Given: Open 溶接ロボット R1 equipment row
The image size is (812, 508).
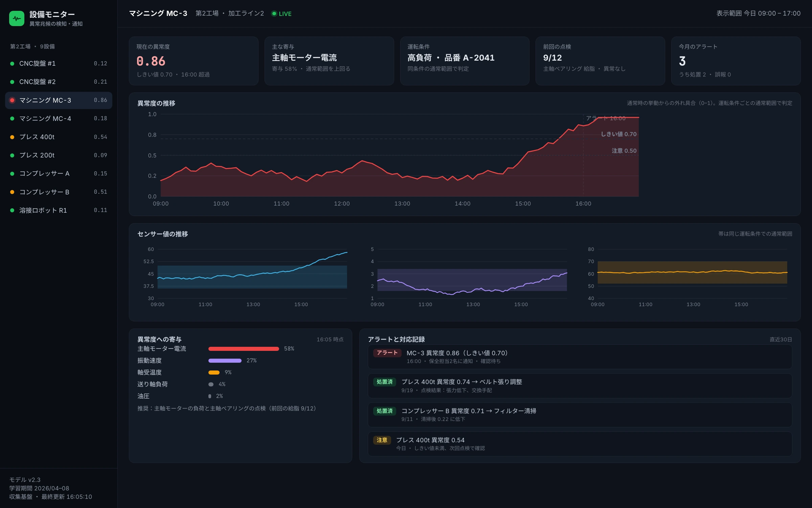Looking at the screenshot, I should click(59, 210).
